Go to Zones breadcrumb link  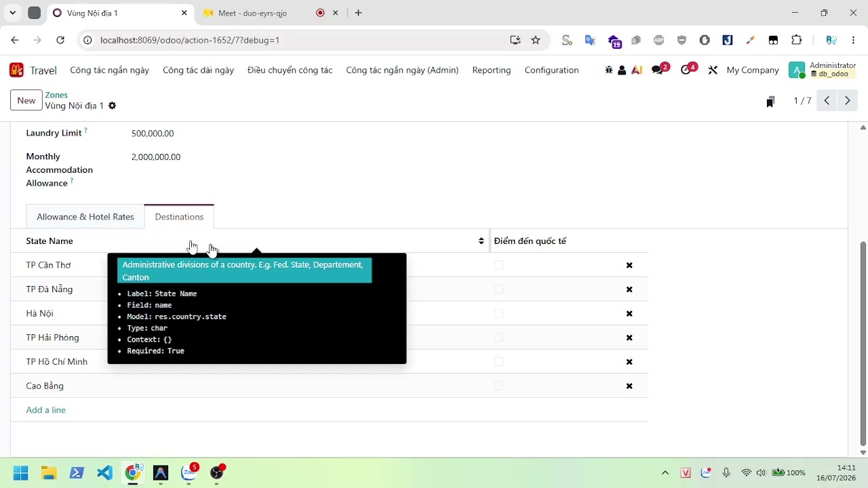(x=56, y=95)
